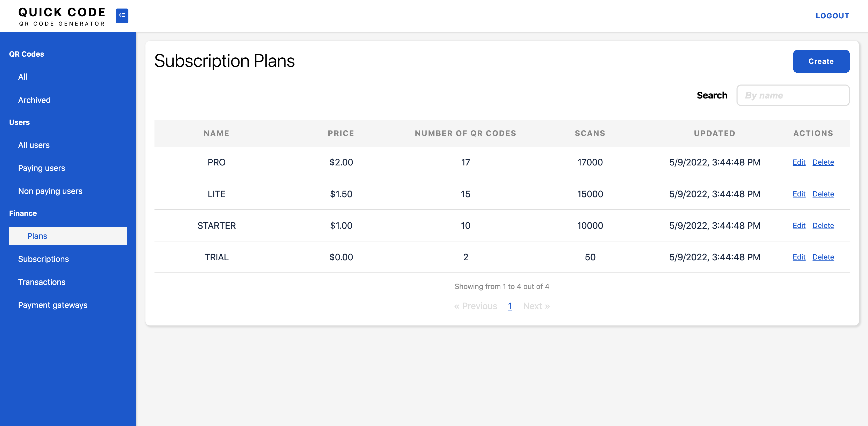Create a new subscription plan

[821, 61]
